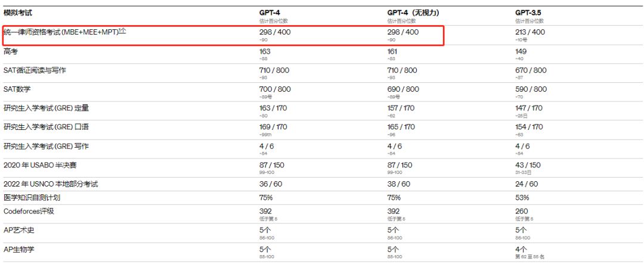The width and height of the screenshot is (644, 264).
Task: Click the 2022 年 USNCO 本地部分考试 label
Action: [51, 184]
